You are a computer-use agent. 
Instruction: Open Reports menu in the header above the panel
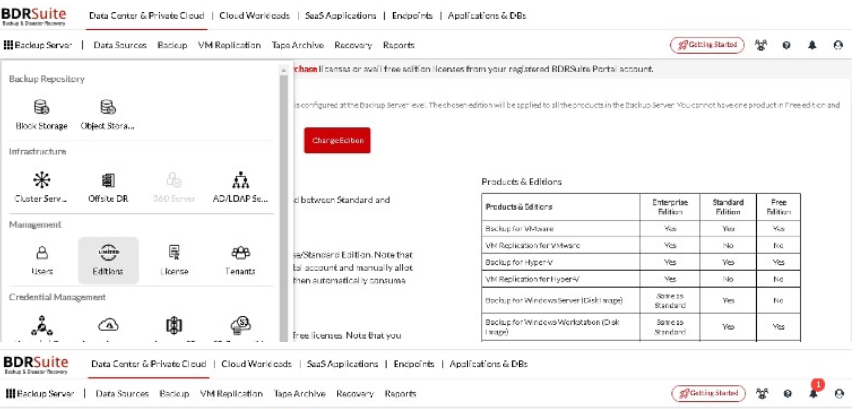tap(399, 45)
